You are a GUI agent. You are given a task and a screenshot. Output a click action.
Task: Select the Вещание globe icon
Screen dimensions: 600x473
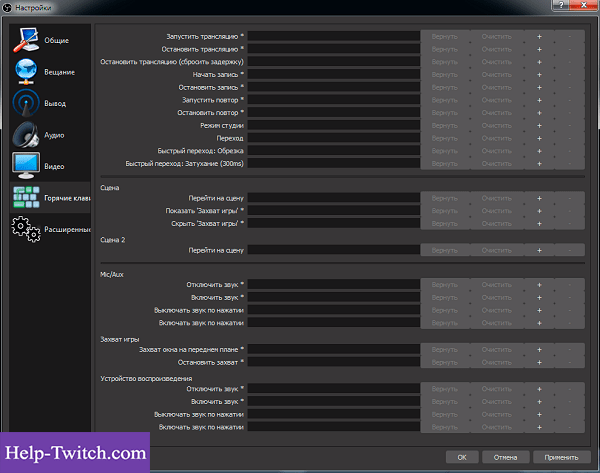26,72
